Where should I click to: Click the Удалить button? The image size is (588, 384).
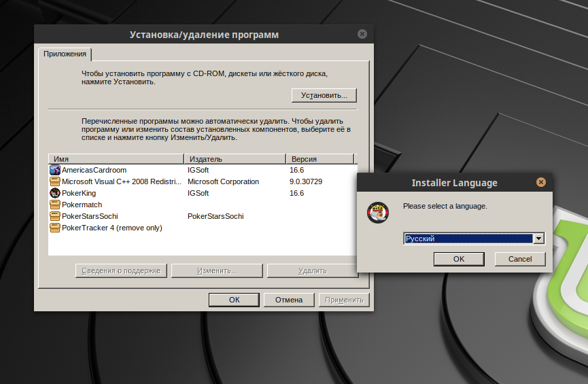pyautogui.click(x=313, y=270)
